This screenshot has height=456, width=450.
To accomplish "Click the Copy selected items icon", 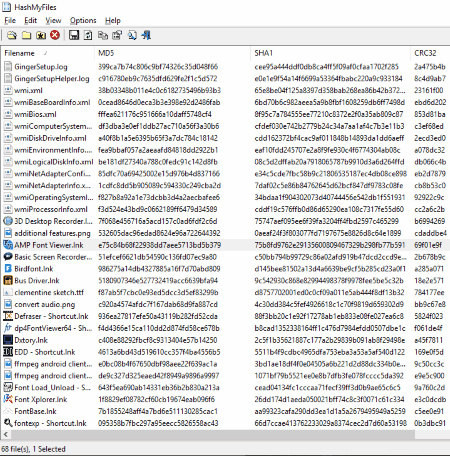I will pyautogui.click(x=103, y=35).
